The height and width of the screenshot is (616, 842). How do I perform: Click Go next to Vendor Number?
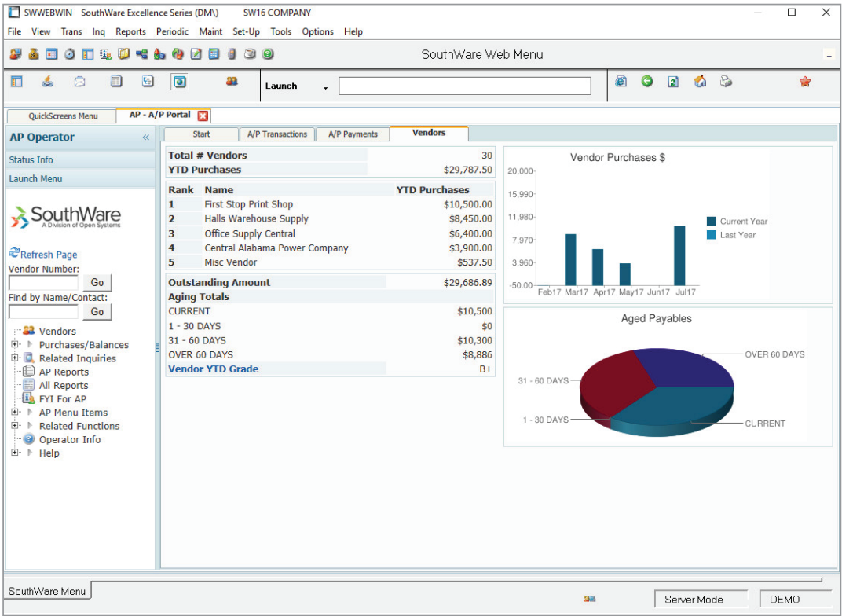pyautogui.click(x=97, y=282)
